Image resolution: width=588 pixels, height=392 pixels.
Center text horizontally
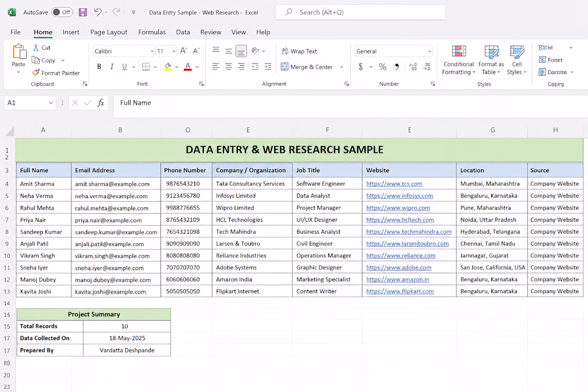coord(228,67)
